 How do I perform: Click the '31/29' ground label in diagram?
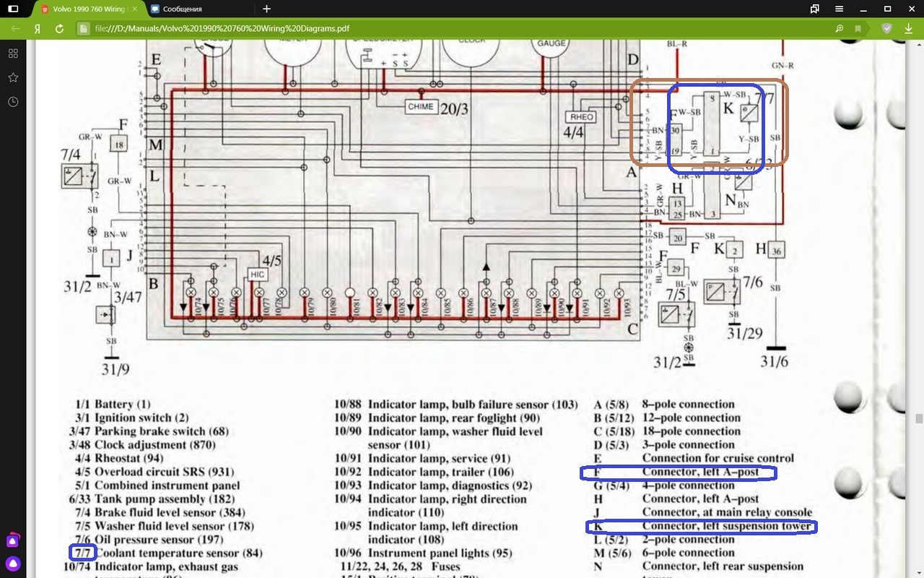(x=744, y=333)
